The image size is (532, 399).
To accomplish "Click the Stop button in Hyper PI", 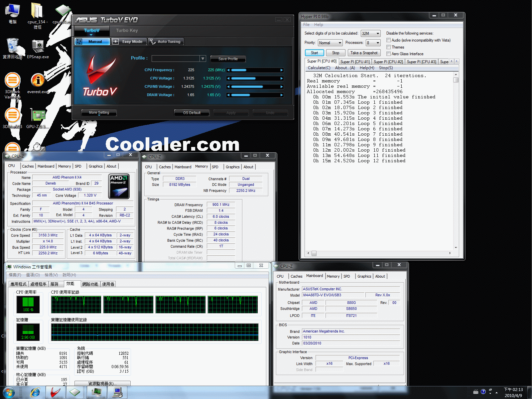I will point(336,53).
